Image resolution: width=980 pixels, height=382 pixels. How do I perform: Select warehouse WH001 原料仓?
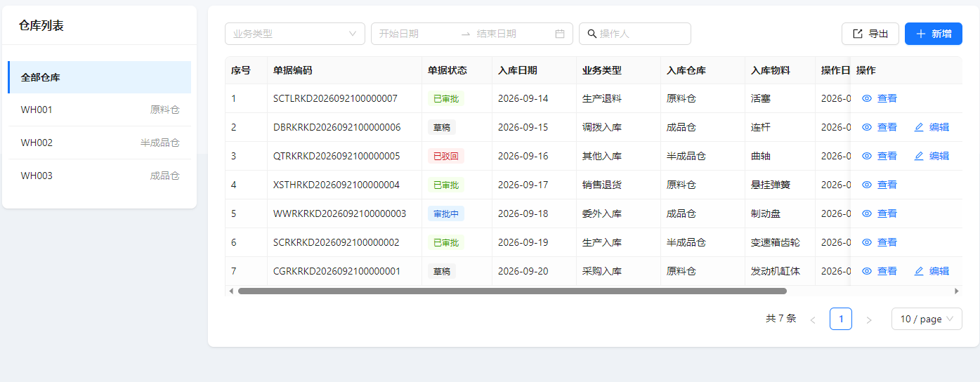click(100, 110)
